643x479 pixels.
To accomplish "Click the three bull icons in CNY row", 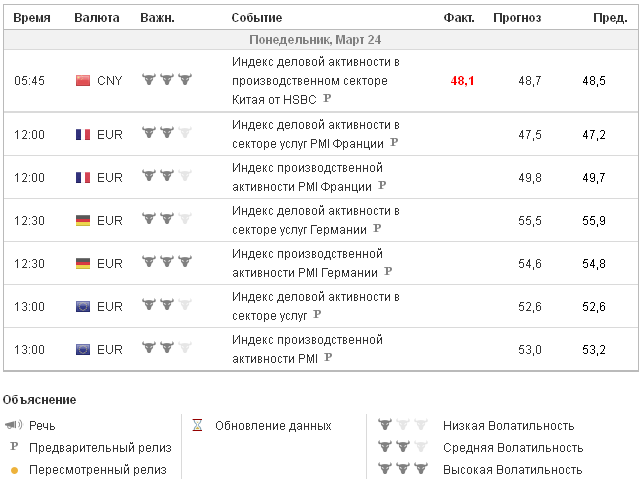I will click(166, 80).
